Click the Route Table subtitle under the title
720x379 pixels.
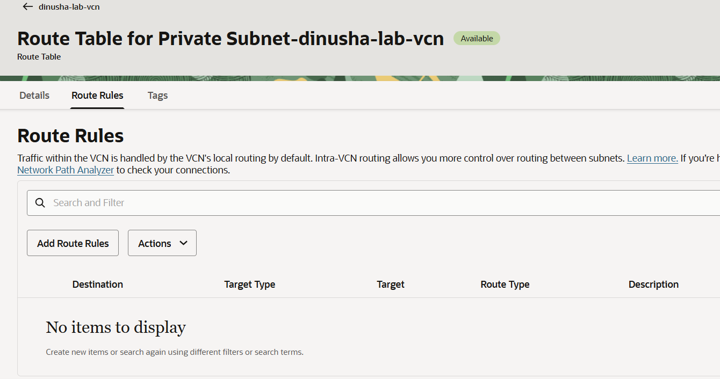point(39,57)
